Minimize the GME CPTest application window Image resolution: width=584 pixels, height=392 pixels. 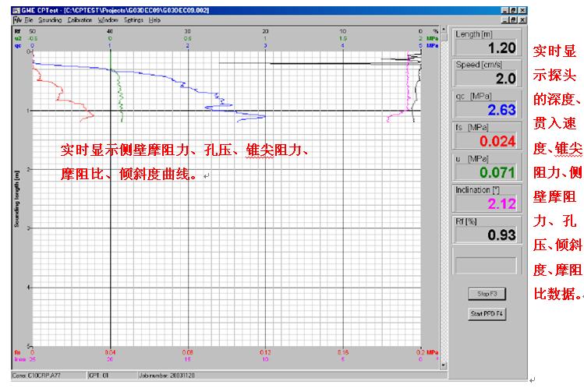[503, 9]
